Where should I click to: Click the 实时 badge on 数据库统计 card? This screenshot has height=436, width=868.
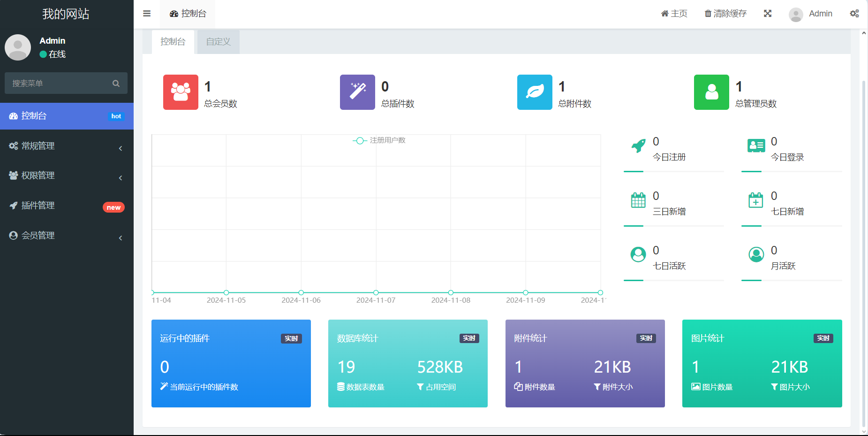point(469,338)
